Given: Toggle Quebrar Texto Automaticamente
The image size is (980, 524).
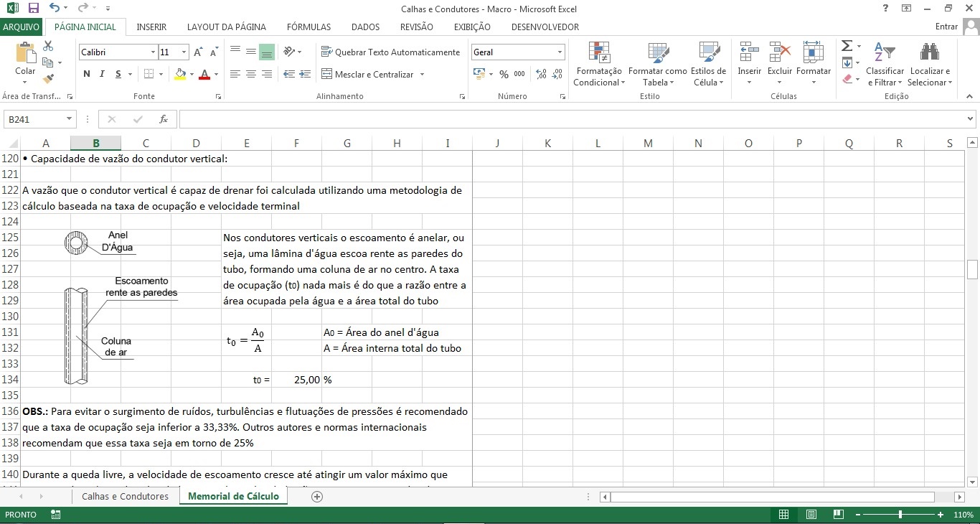Looking at the screenshot, I should point(390,52).
